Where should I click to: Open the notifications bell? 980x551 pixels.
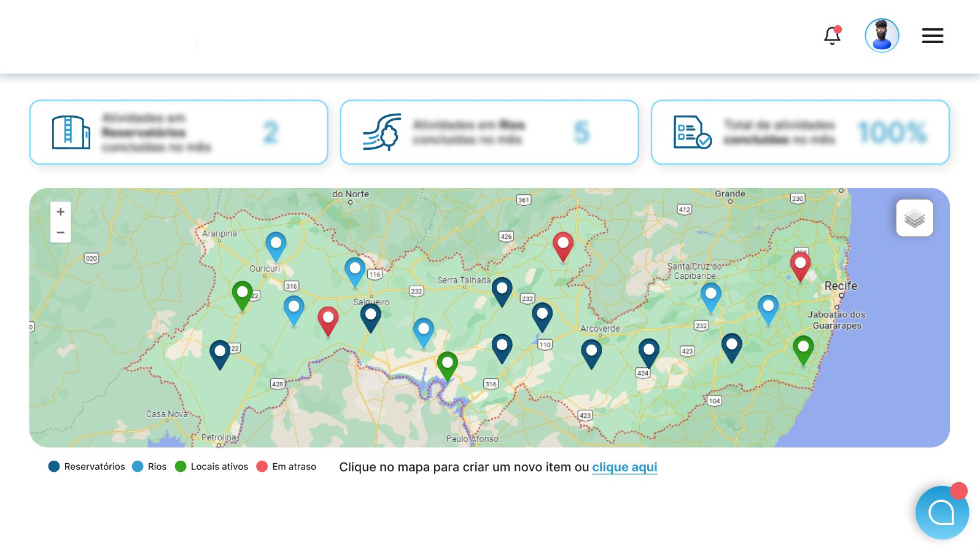[832, 36]
